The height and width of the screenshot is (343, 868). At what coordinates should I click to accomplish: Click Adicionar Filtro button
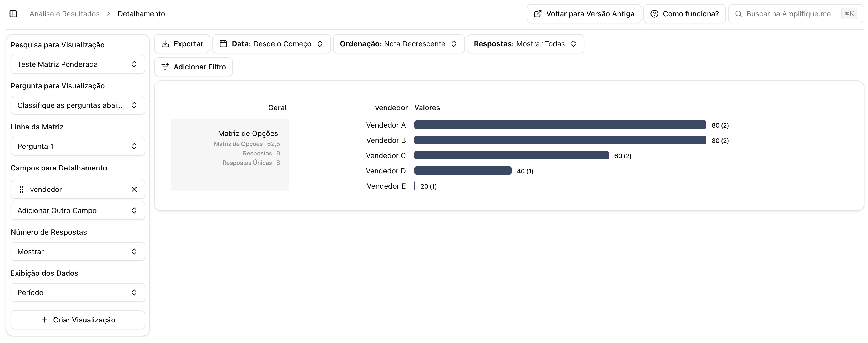pyautogui.click(x=193, y=67)
